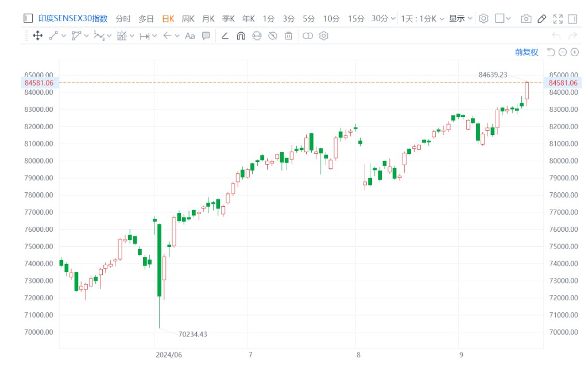Activate the pencil drawing mode icon
Viewport: 588px width, 372px height.
[x=542, y=18]
